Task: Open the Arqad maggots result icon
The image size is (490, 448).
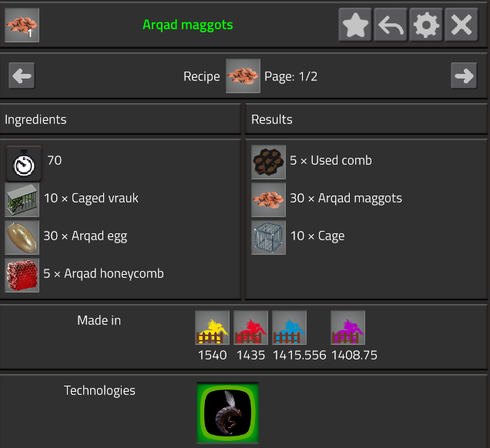Action: click(268, 200)
